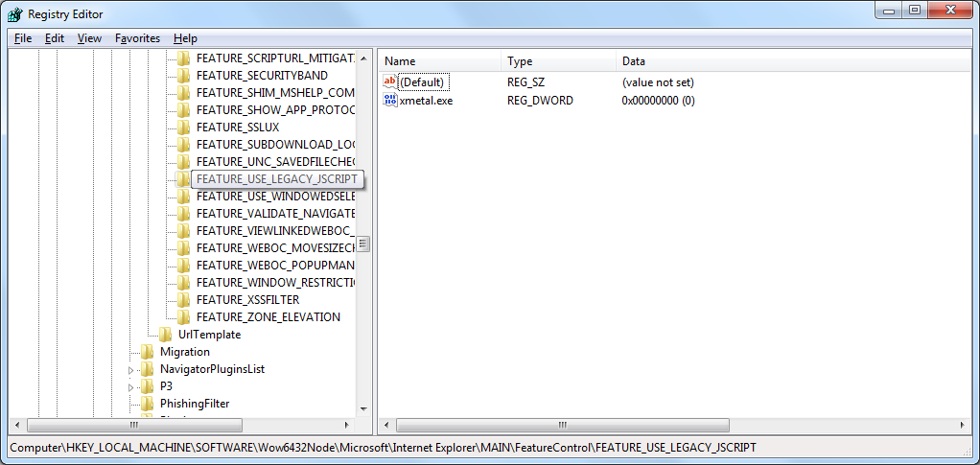Click the FEATURE_SUBDOWNLOAD_LOC folder icon
Screen dimensions: 980x465
tap(183, 145)
